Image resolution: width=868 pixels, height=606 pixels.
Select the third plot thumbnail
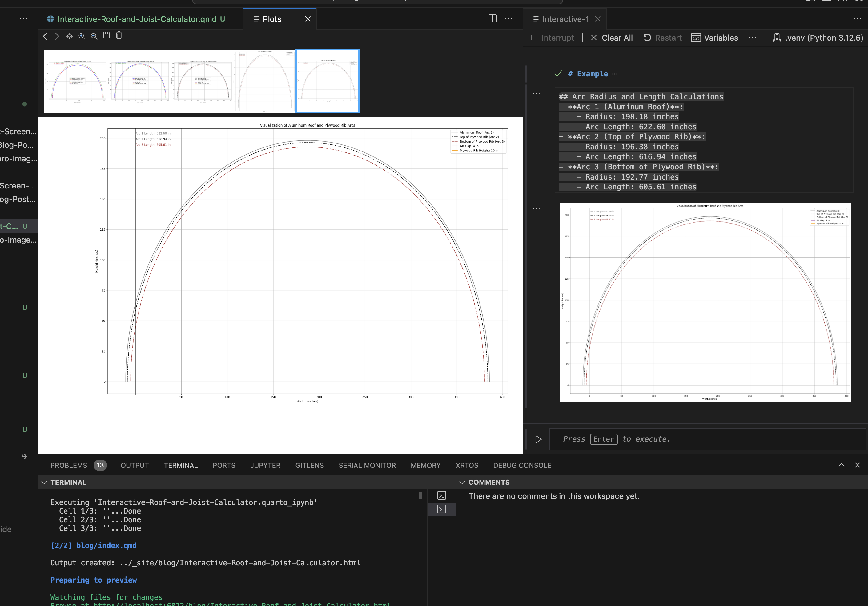coord(202,81)
